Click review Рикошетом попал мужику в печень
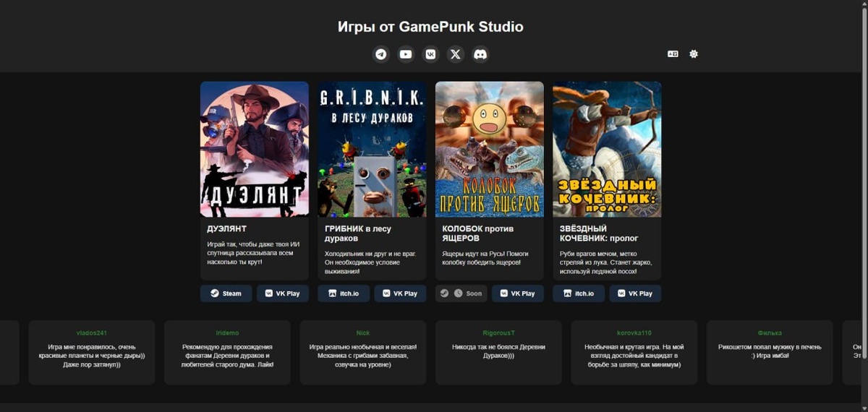This screenshot has width=868, height=412. tap(770, 351)
